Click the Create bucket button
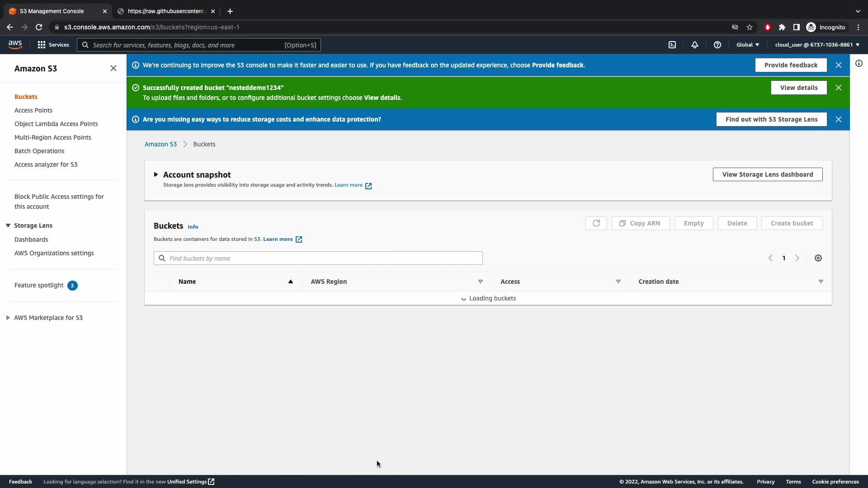 (x=792, y=223)
